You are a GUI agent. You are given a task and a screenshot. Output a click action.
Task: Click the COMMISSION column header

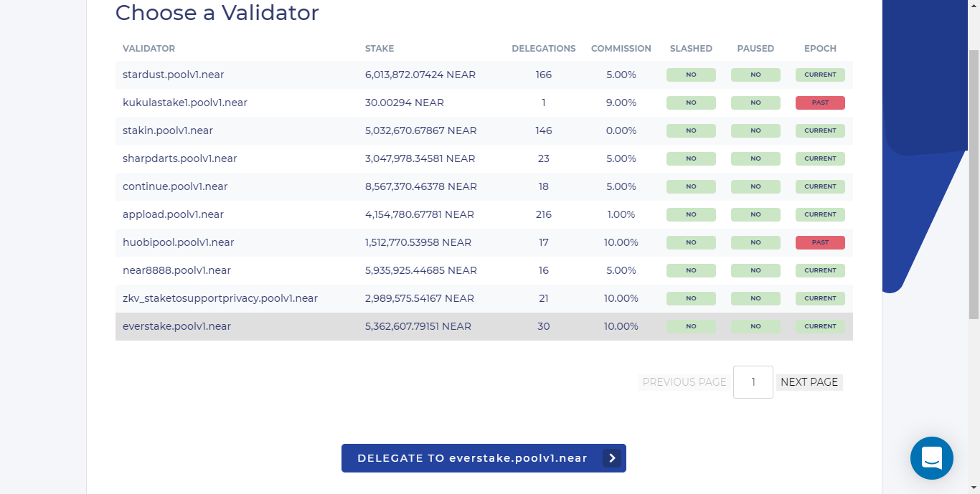[x=621, y=49]
